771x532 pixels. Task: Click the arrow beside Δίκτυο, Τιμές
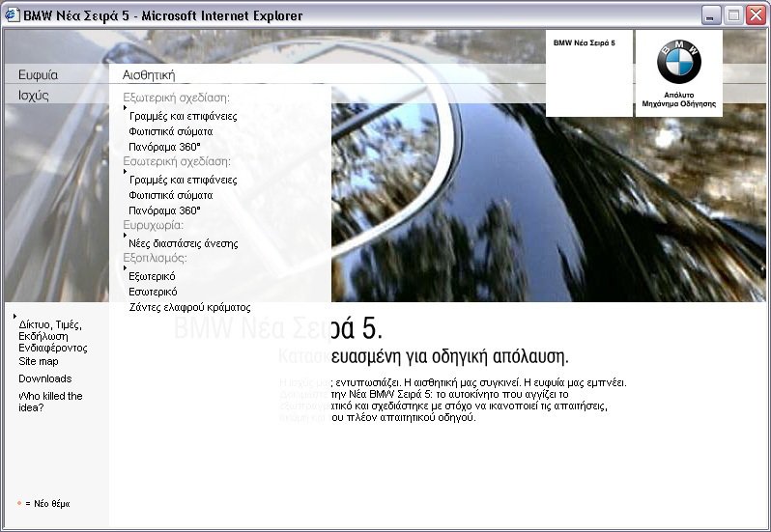pos(14,317)
